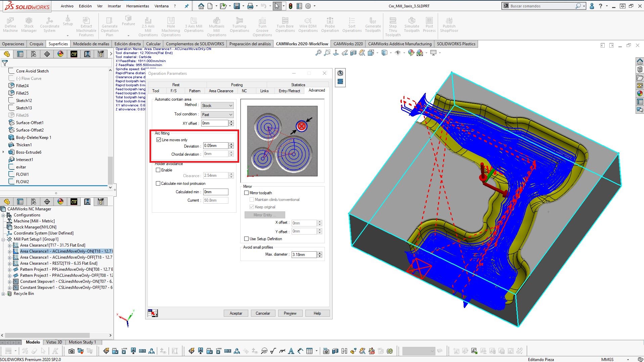Expand the Boss-Extrude6 feature node
This screenshot has height=362, width=644.
tap(3, 152)
